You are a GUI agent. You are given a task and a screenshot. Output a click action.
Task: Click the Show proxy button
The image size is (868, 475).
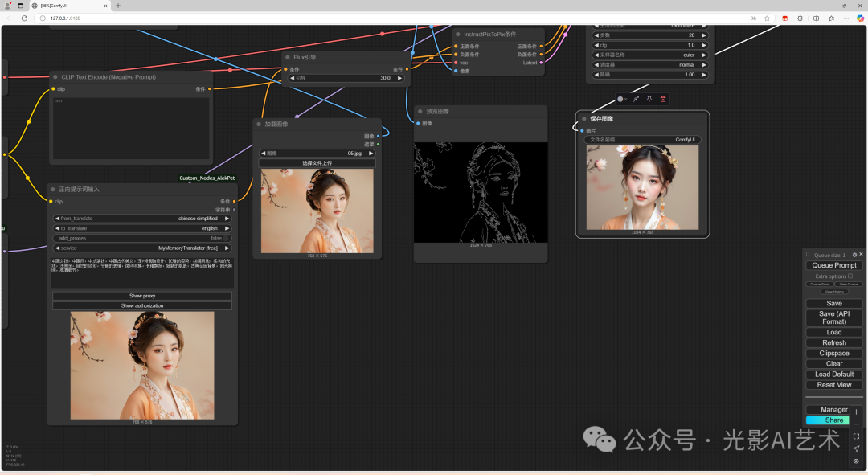point(142,296)
